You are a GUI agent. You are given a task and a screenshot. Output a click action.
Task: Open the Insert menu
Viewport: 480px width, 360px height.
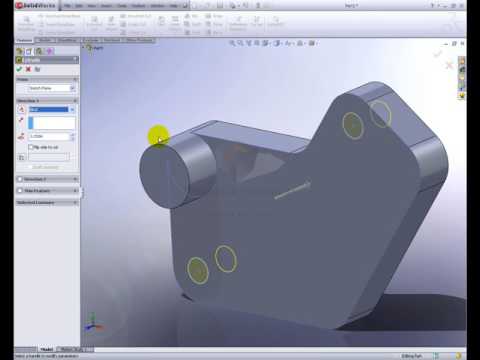click(x=106, y=6)
